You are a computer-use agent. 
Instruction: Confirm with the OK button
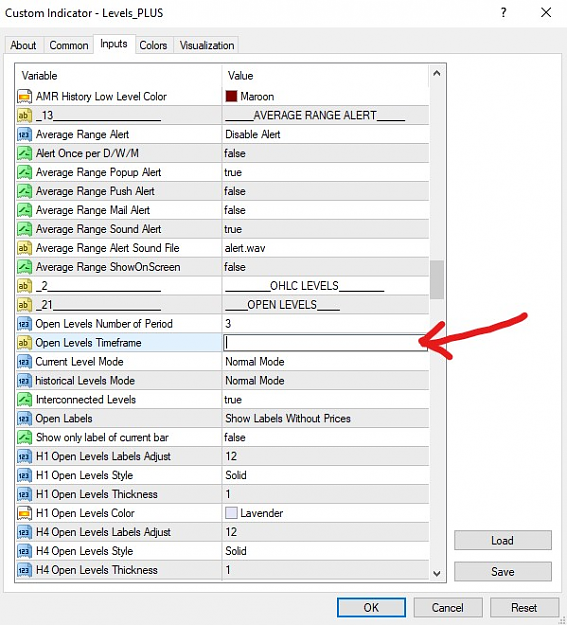(371, 607)
